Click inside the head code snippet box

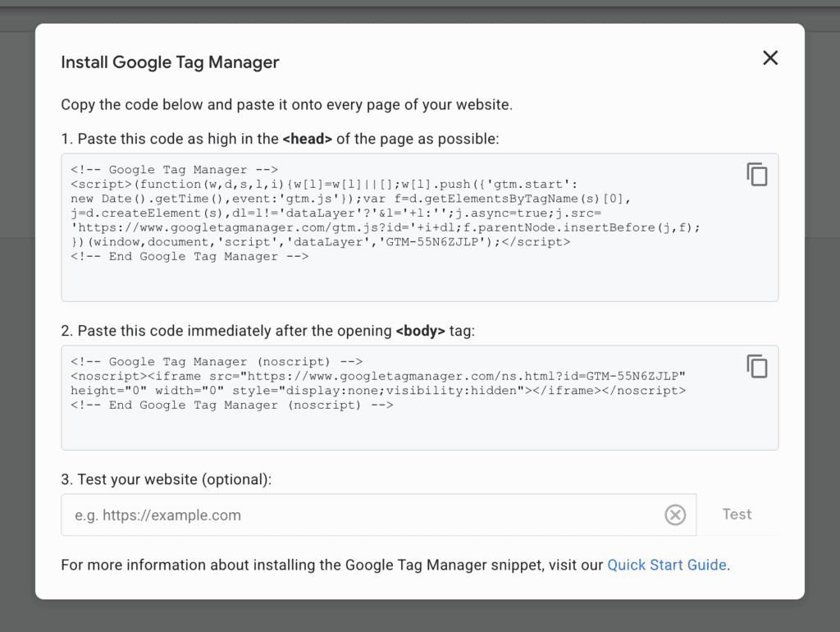(419, 227)
